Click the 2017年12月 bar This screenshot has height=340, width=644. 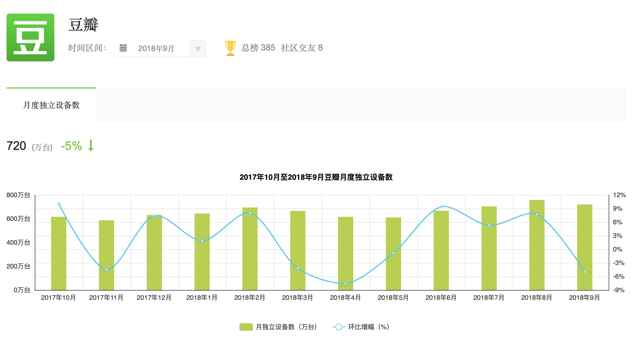tap(154, 253)
